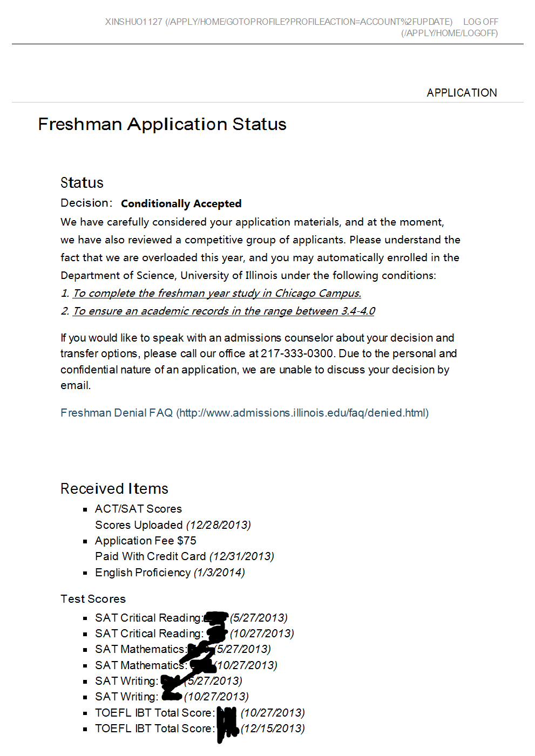Screen dimensions: 535x756
Task: Open the APPLICATION menu item
Action: 462,93
